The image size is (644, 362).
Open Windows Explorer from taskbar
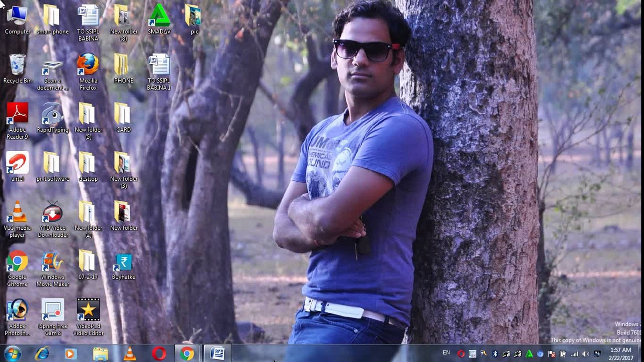pos(100,354)
